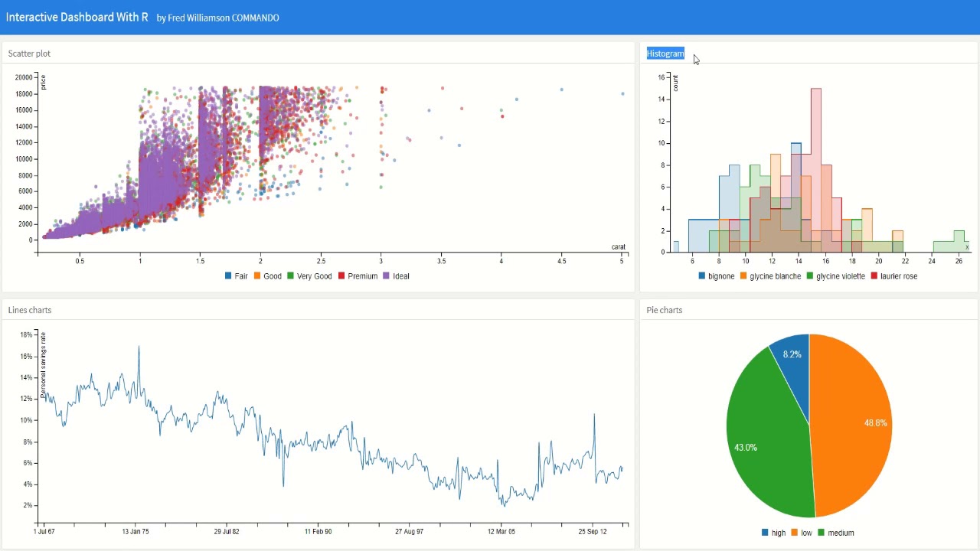This screenshot has width=980, height=551.
Task: Toggle the high category in pie legend
Action: [774, 533]
